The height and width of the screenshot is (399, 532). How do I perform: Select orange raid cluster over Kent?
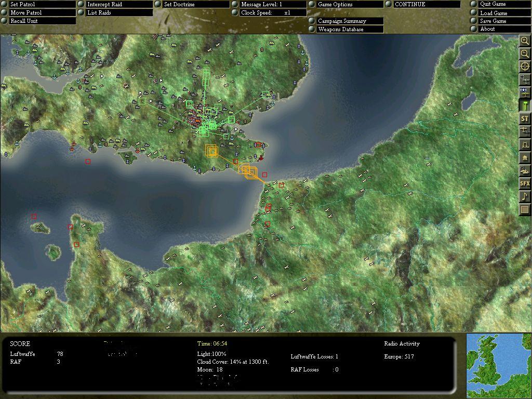click(x=211, y=151)
